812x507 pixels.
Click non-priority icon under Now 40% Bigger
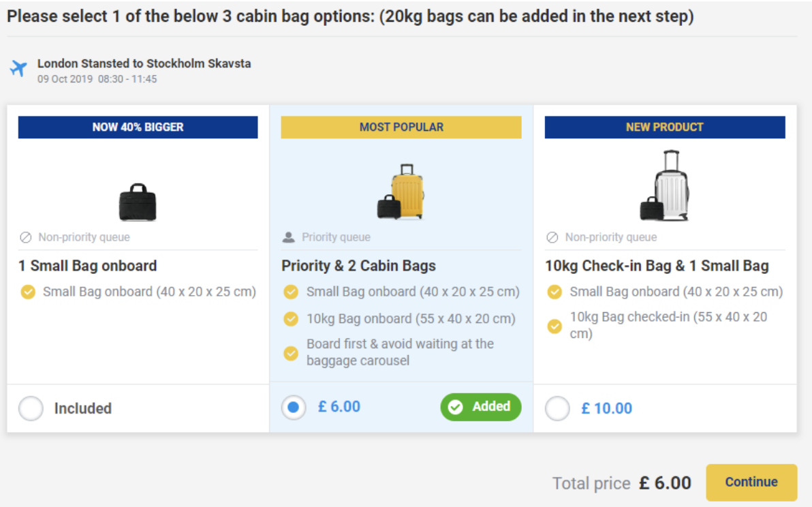tap(26, 238)
